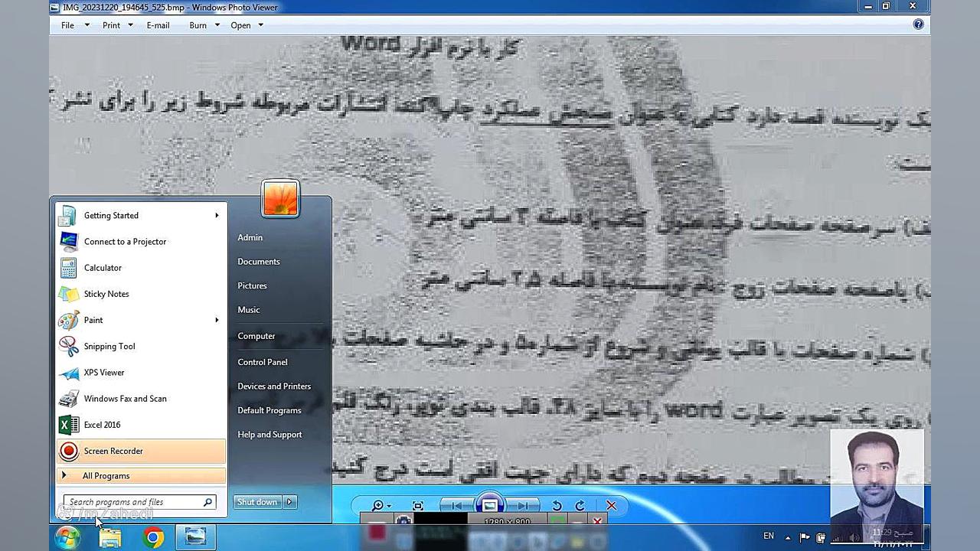Open Help and Support
Screen dimensions: 980x551
[269, 435]
